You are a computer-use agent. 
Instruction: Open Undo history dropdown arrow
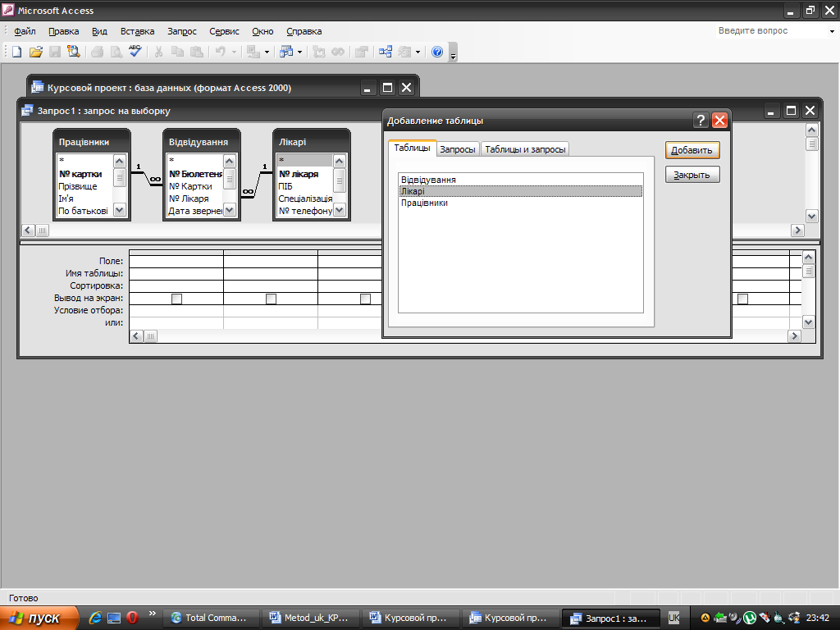coord(234,52)
